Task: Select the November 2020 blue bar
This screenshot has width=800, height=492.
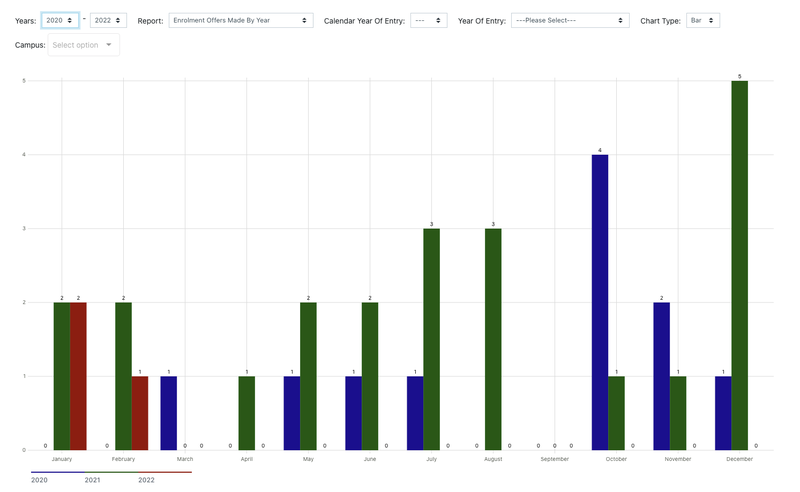Action: coord(661,376)
